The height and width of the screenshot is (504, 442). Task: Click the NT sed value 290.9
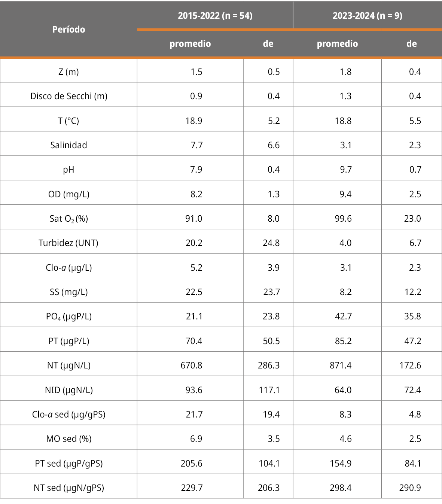pos(410,488)
